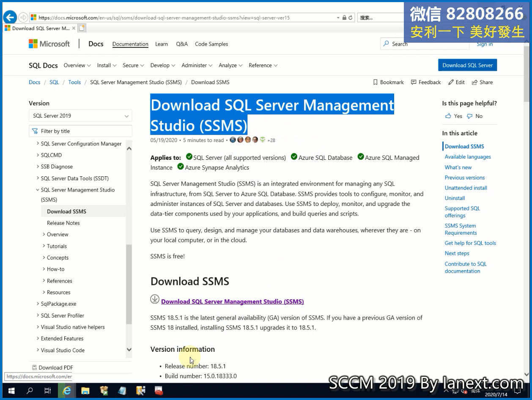
Task: Click the Bookmark icon on the page
Action: [375, 82]
